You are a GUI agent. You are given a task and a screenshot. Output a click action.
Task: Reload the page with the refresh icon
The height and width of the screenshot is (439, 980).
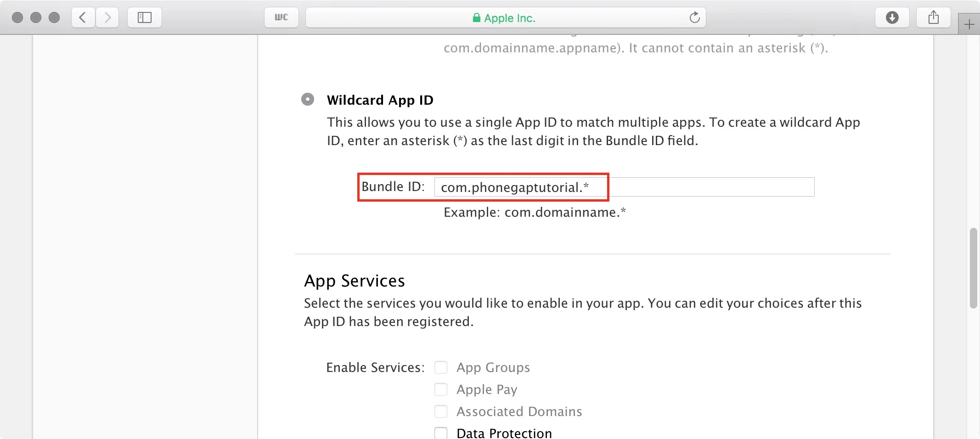click(694, 17)
